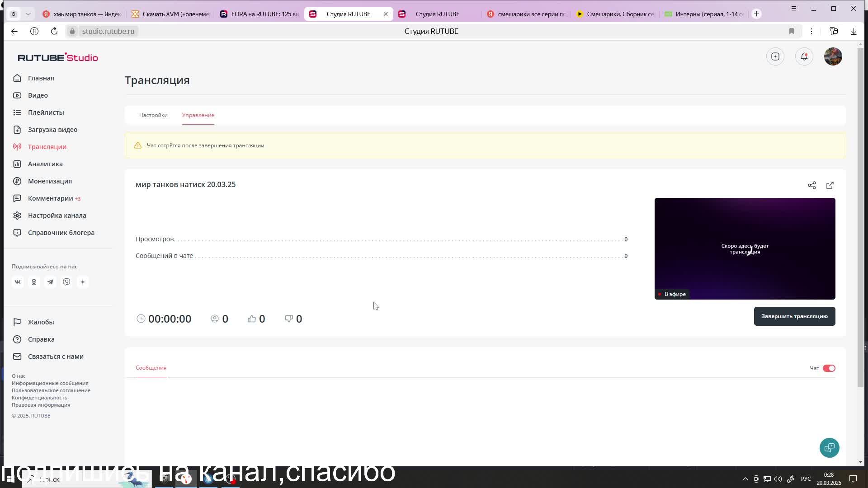Screen dimensions: 868x488
Task: Open the Telegram social icon
Action: tap(50, 282)
